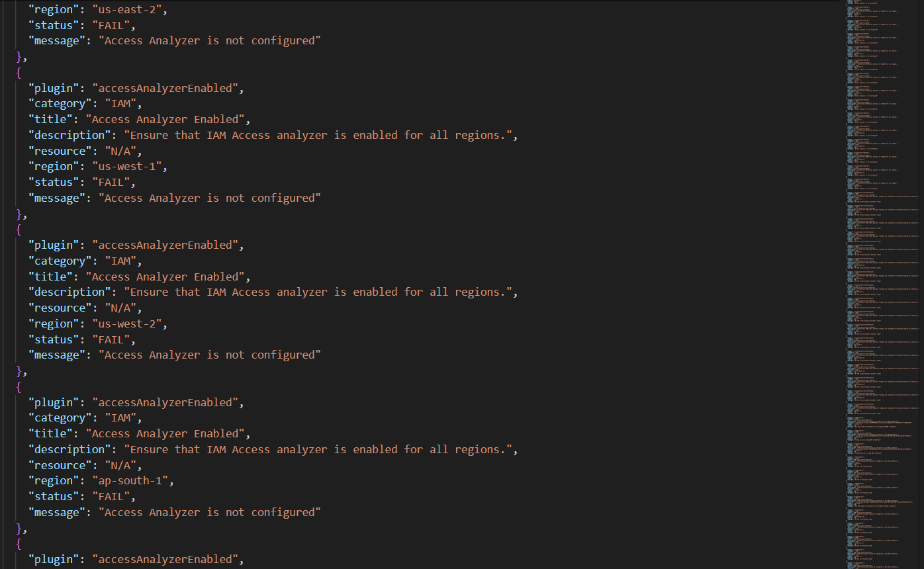Click the opening brace above the us-west-2 block
This screenshot has height=569, width=924.
click(19, 230)
